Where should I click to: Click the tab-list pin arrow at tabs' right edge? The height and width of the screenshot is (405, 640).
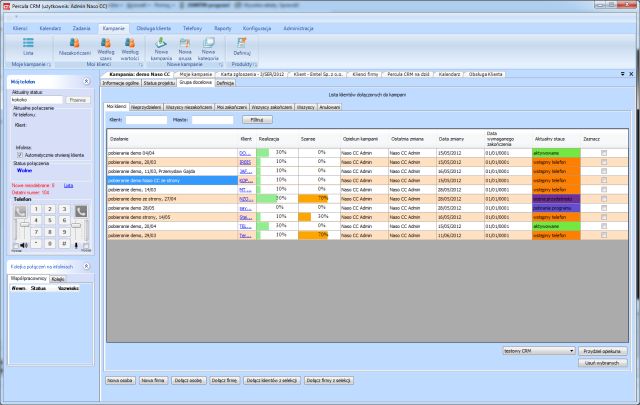[x=622, y=74]
